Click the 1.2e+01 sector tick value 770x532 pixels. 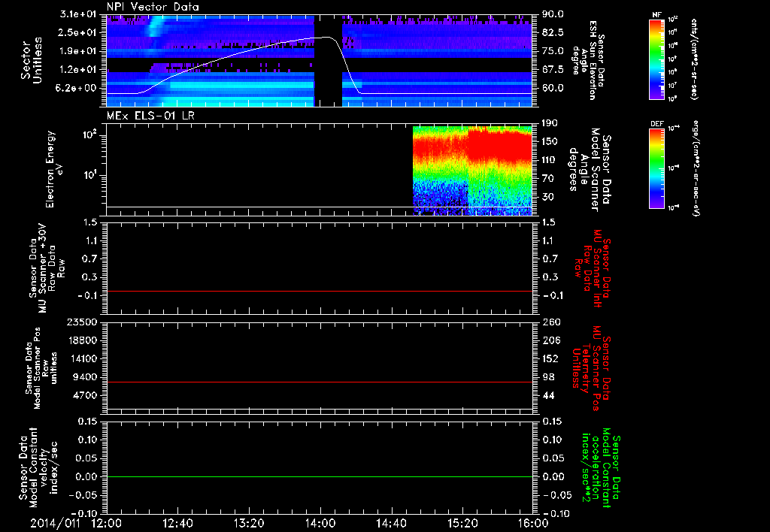pos(77,70)
